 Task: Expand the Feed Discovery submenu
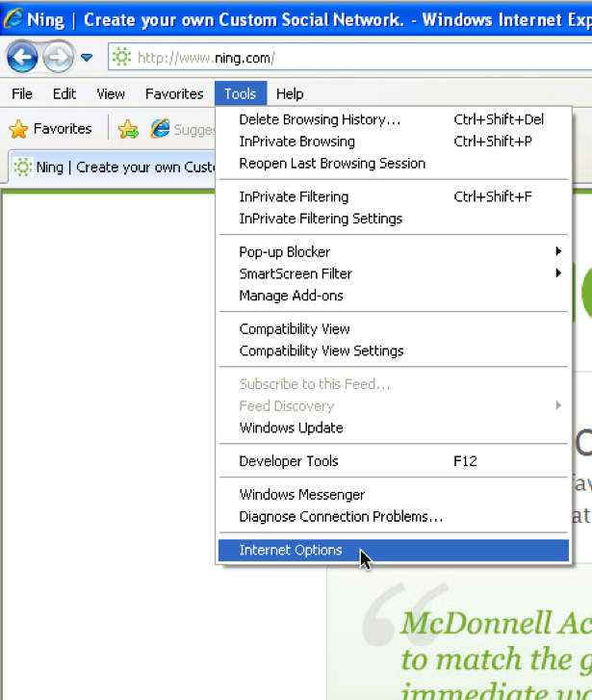(394, 405)
